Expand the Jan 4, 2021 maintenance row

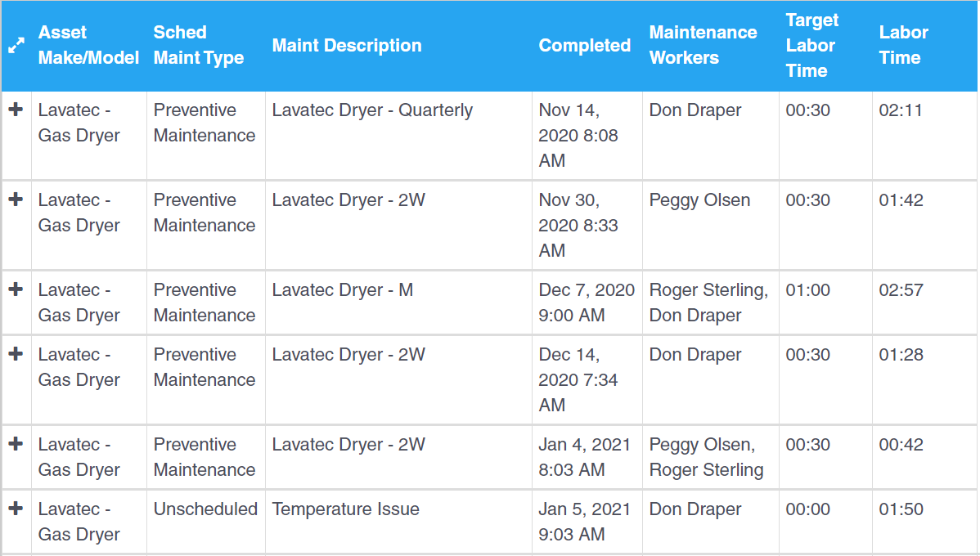16,444
